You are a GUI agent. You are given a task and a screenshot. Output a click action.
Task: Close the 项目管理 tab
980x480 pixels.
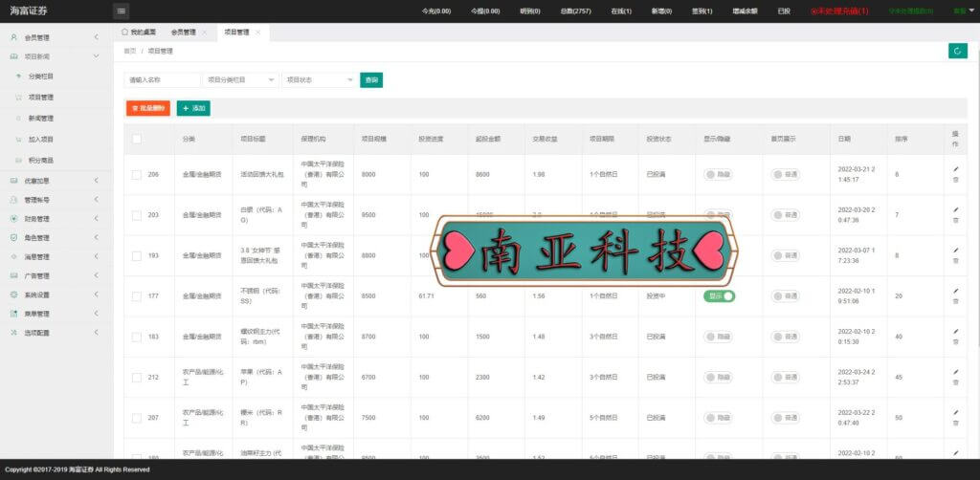pos(257,33)
